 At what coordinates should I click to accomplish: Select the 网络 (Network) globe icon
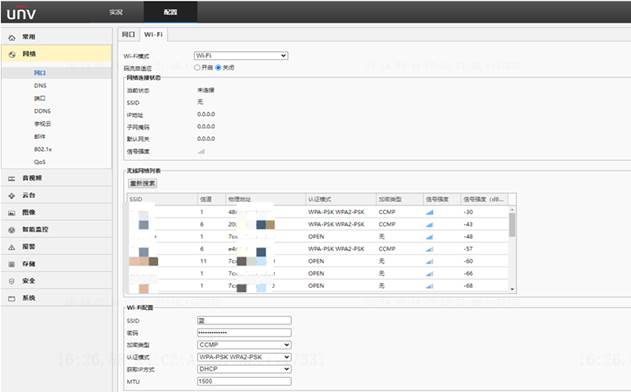(x=12, y=54)
